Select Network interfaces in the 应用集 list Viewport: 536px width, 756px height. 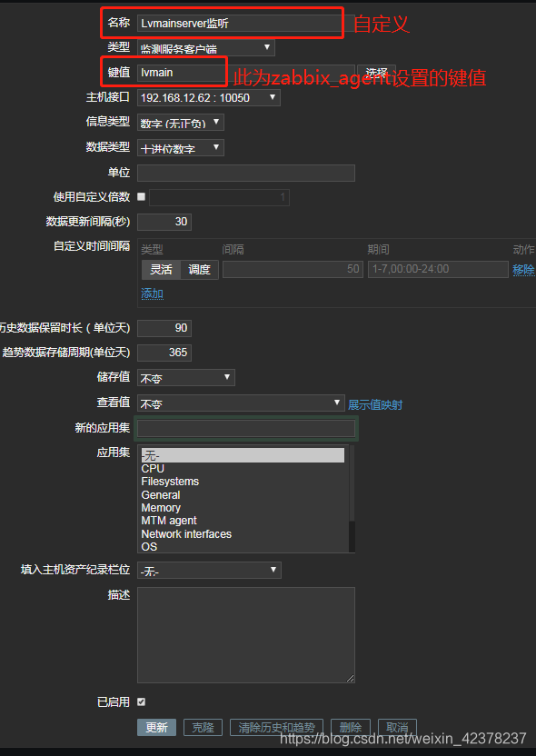click(x=243, y=534)
